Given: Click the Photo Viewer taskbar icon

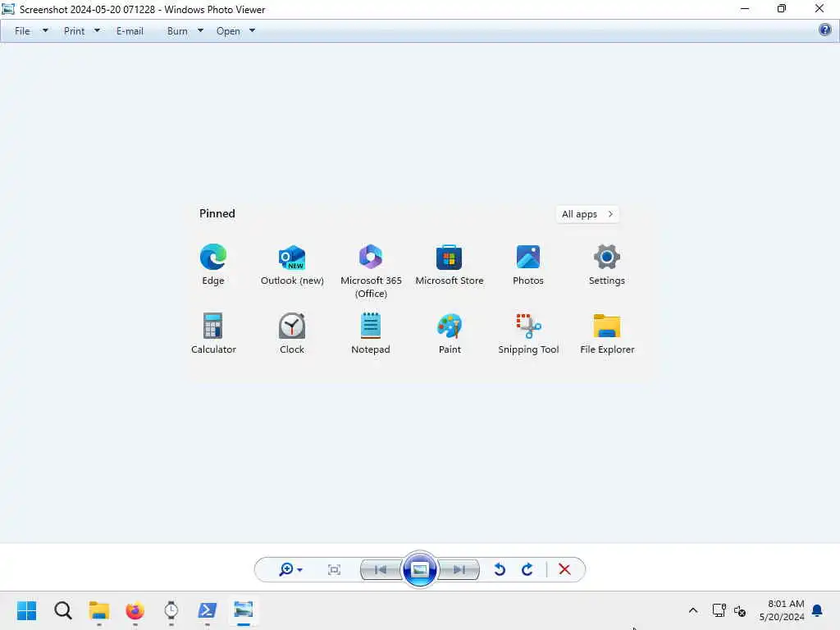Looking at the screenshot, I should pyautogui.click(x=243, y=610).
